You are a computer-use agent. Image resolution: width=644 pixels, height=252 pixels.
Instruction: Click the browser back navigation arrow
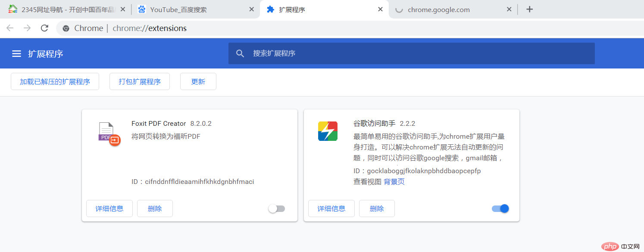click(10, 28)
